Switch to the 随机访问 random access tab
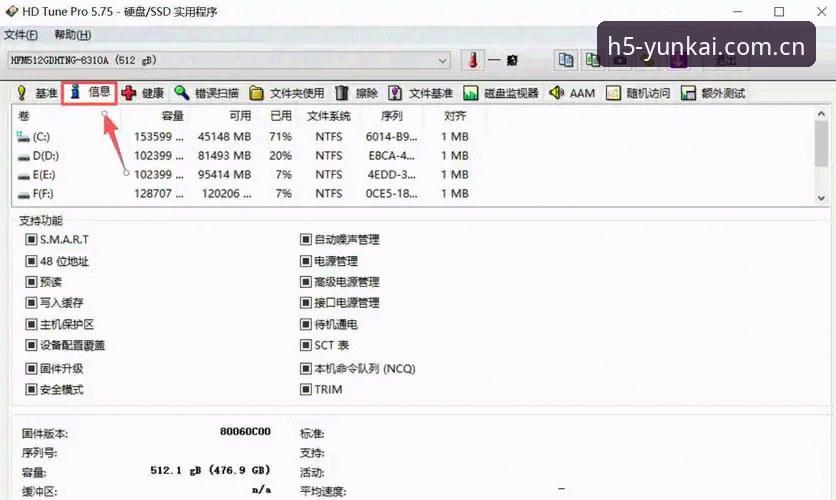Screen dimensions: 836x500 click(638, 93)
